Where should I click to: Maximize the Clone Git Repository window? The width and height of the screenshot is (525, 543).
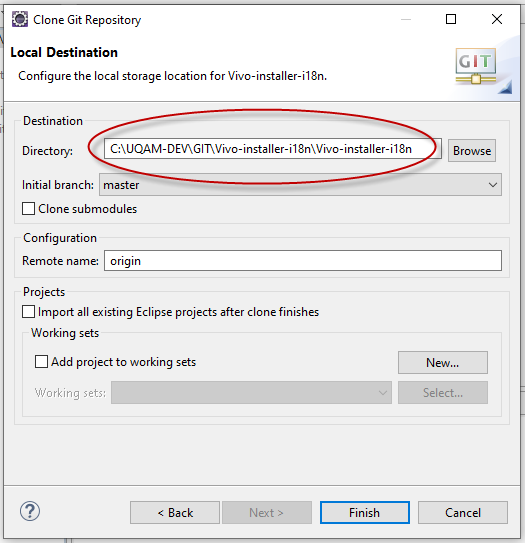451,19
